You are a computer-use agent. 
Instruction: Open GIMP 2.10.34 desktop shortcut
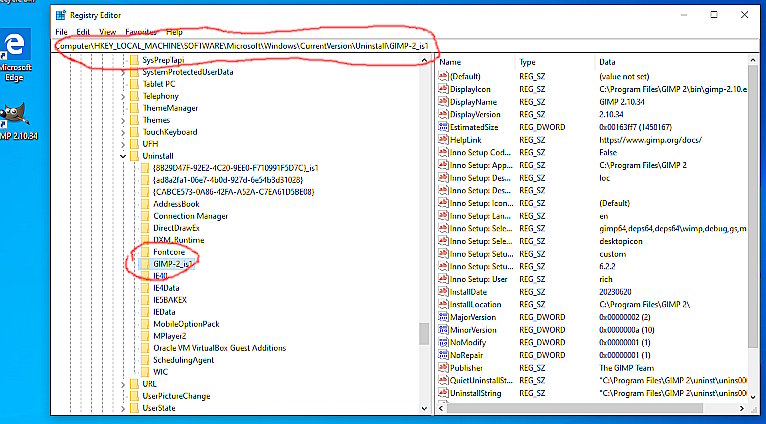[18, 122]
